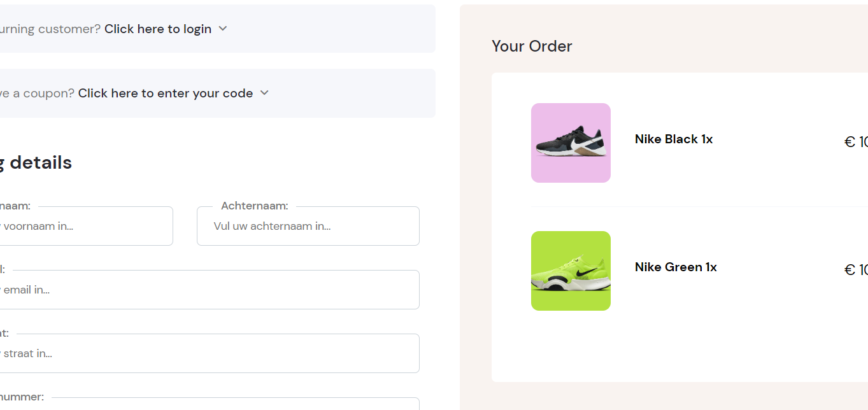
Task: Select the Nike Black shoe thumbnail
Action: (x=571, y=143)
